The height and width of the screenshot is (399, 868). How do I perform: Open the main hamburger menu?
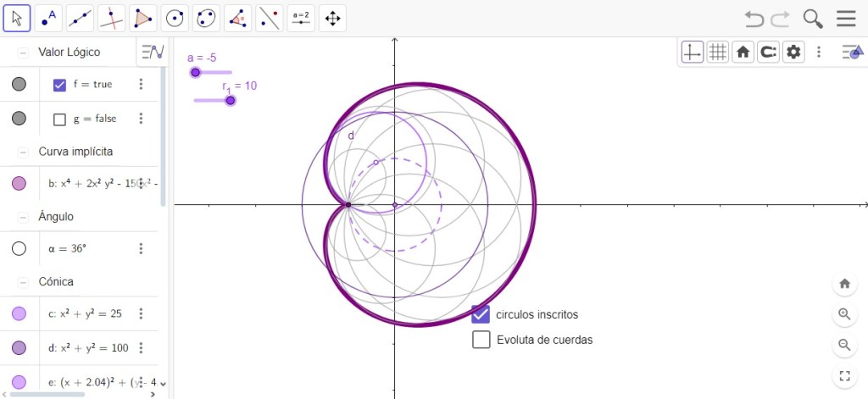pos(846,19)
